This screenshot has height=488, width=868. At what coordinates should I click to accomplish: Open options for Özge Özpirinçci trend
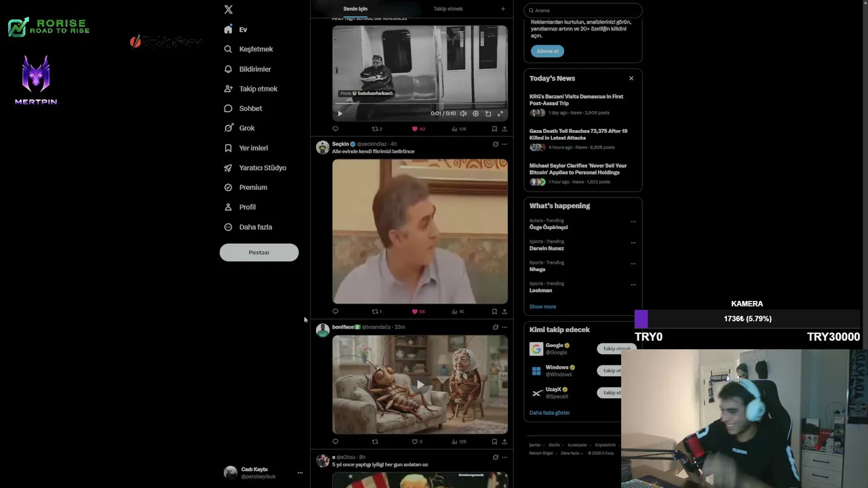pyautogui.click(x=633, y=222)
